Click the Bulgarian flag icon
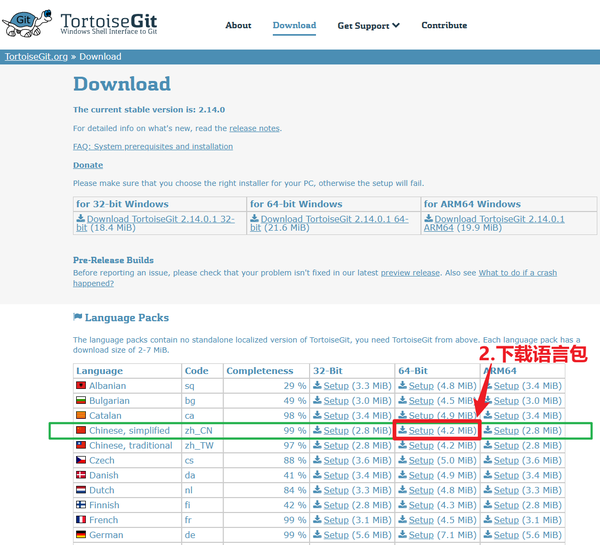Image resolution: width=600 pixels, height=545 pixels. click(x=81, y=400)
